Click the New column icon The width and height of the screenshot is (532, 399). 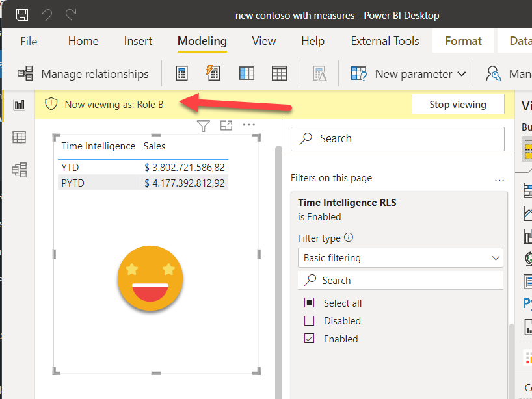point(246,73)
